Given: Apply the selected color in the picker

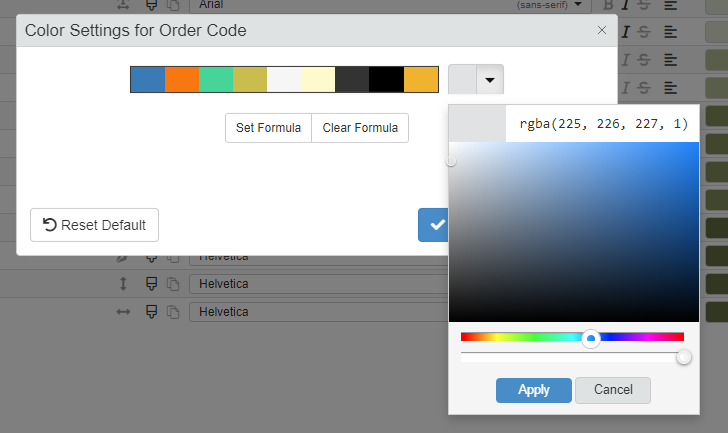Looking at the screenshot, I should click(533, 390).
